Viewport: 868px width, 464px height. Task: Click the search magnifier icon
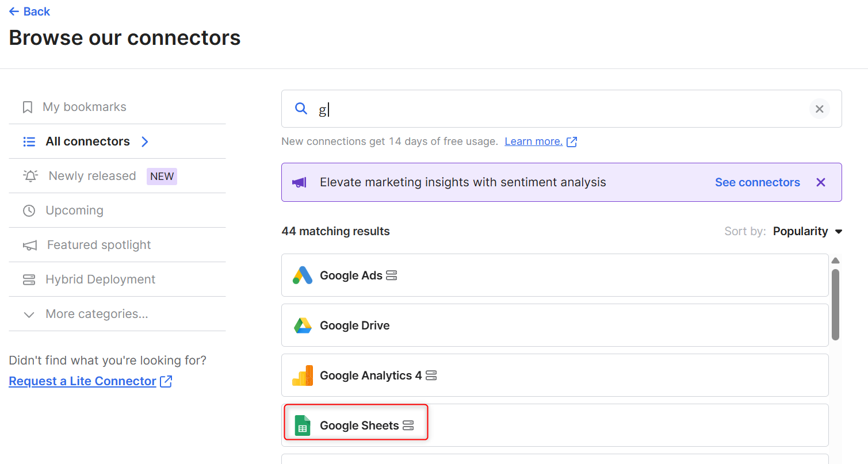[x=301, y=109]
